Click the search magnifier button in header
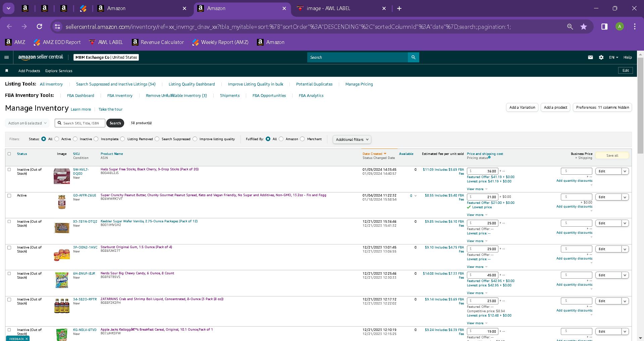Image resolution: width=644 pixels, height=341 pixels. click(x=413, y=57)
